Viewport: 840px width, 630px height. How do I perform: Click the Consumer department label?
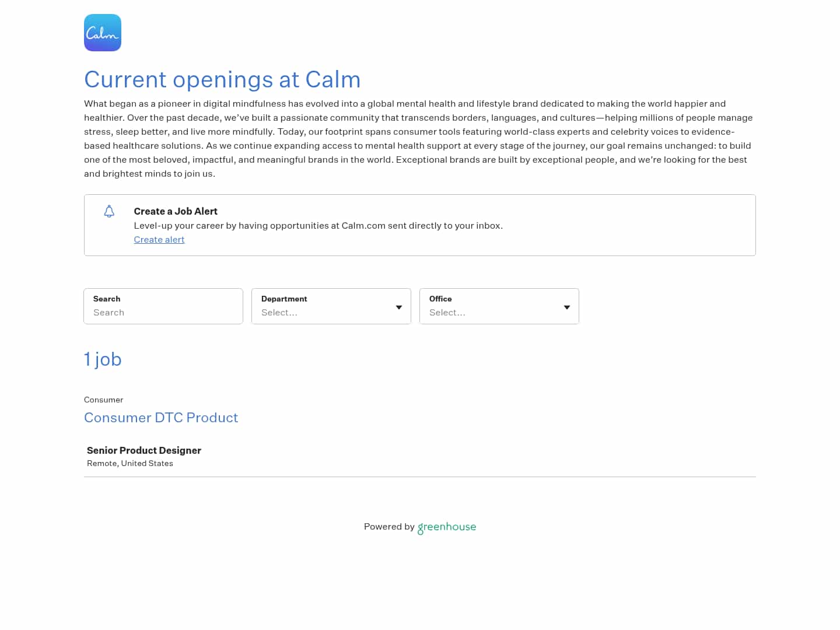point(104,400)
